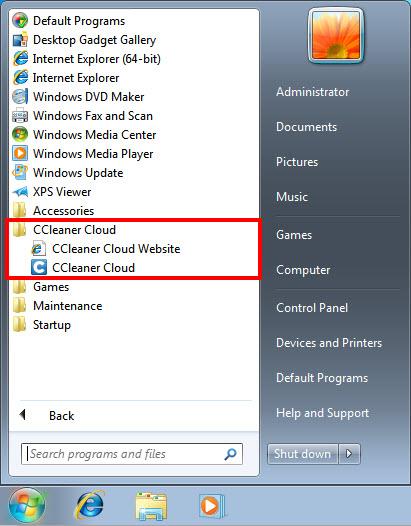Click the Start orb on taskbar

point(27,505)
